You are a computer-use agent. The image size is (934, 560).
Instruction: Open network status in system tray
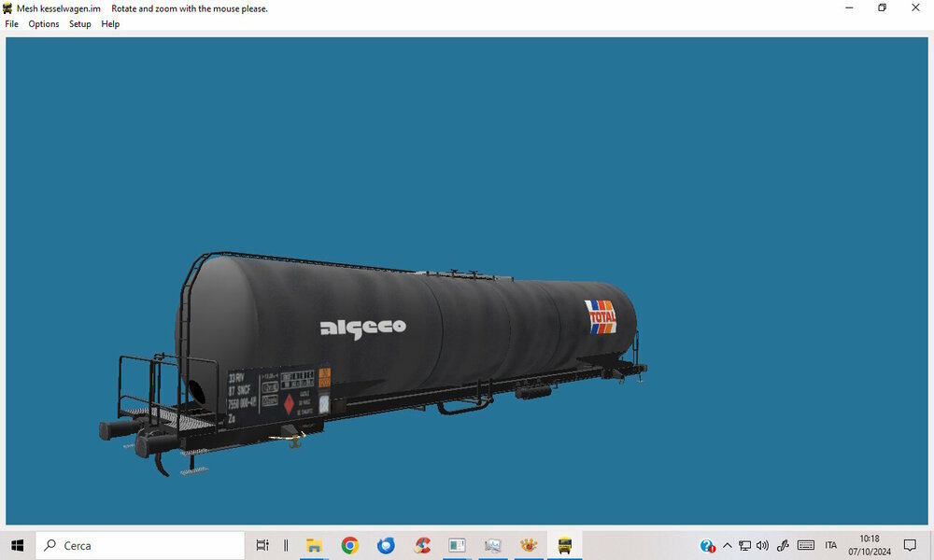click(744, 545)
